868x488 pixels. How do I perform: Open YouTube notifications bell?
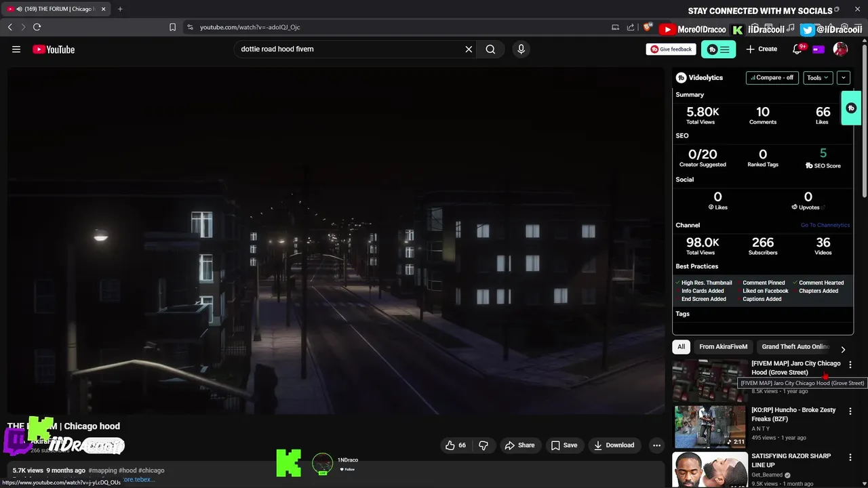tap(797, 49)
